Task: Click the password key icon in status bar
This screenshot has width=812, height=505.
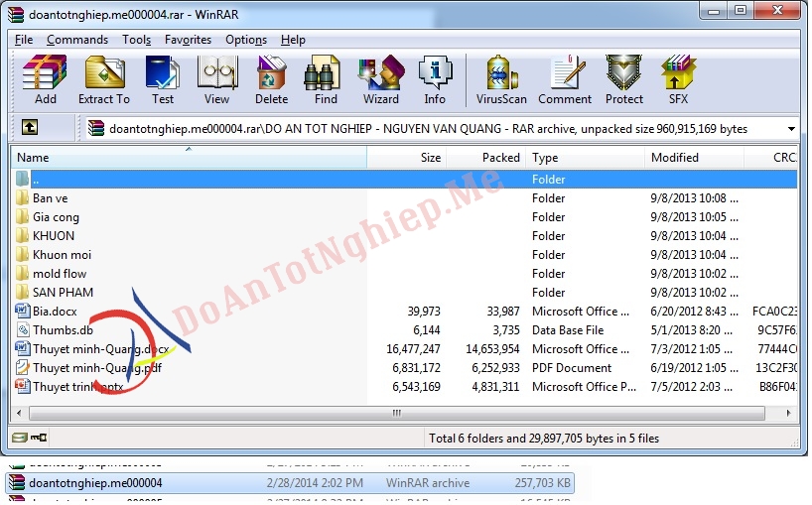Action: (39, 439)
